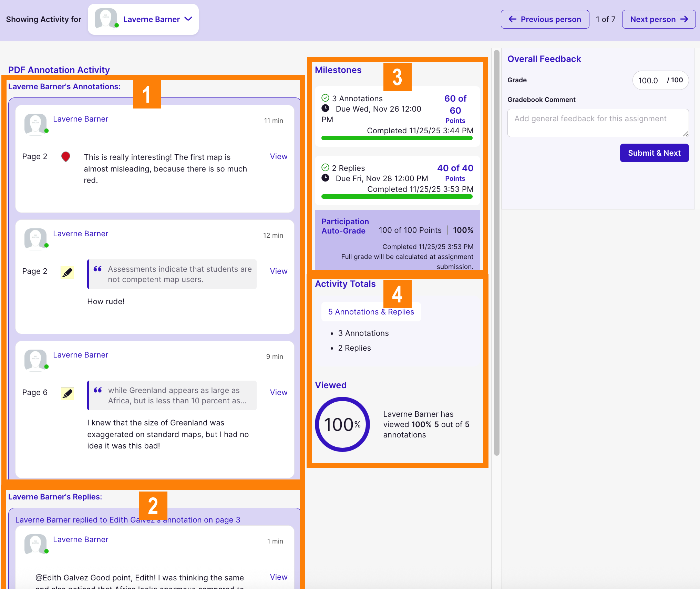Viewport: 700px width, 589px height.
Task: Click Laverne Barner avatar in header selector
Action: (106, 19)
